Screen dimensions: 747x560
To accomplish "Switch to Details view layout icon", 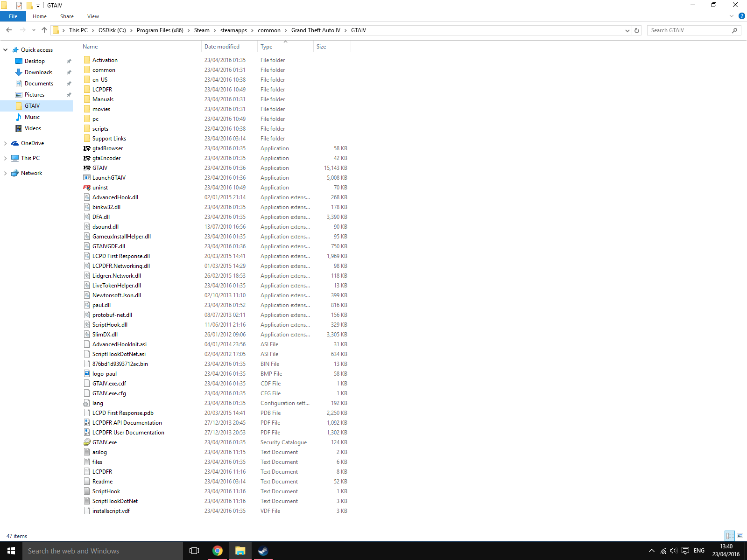I will pyautogui.click(x=730, y=536).
